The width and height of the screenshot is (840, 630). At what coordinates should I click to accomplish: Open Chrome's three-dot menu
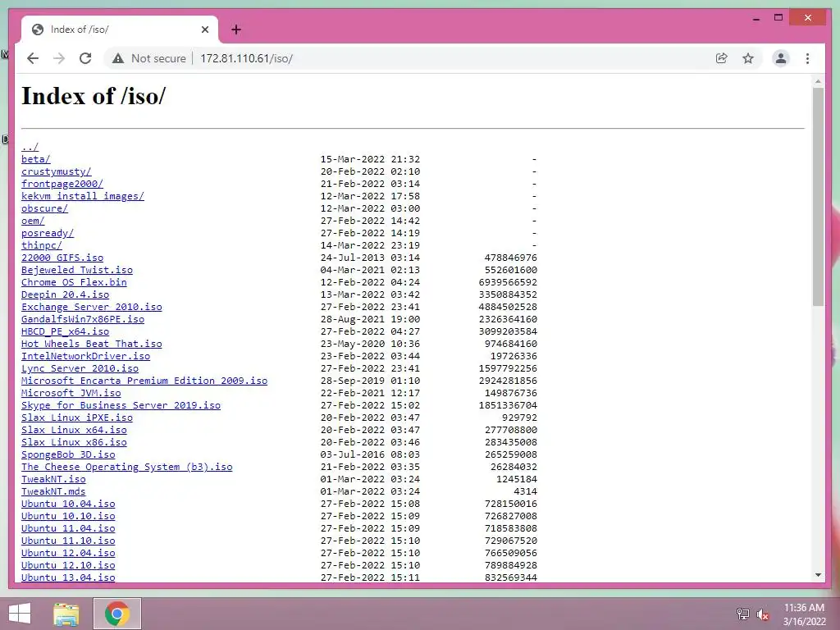coord(807,58)
